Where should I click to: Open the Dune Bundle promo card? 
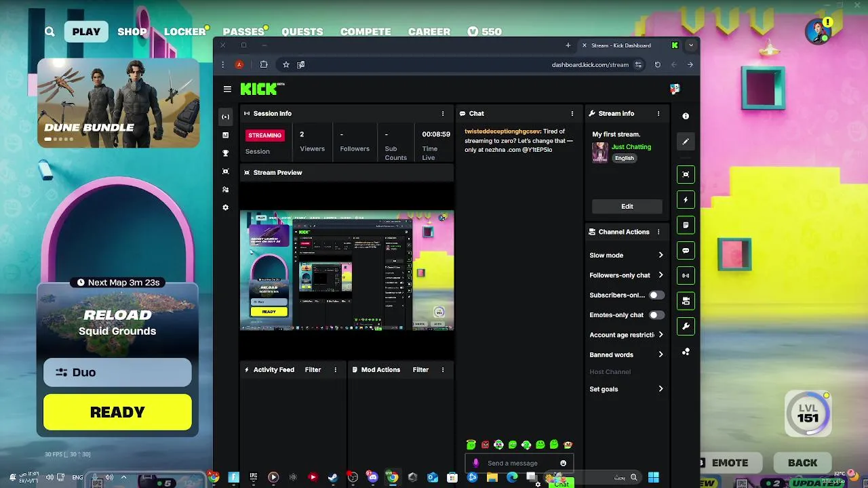pos(118,102)
